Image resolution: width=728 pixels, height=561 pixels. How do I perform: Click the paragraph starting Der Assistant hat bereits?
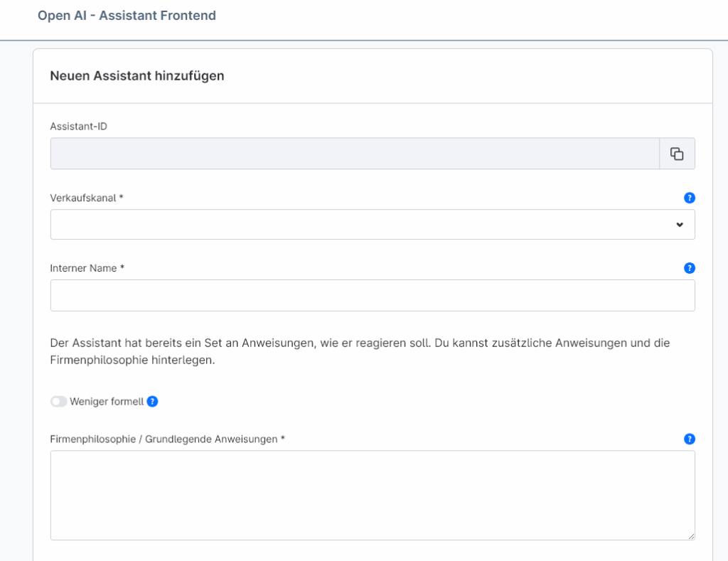[360, 351]
